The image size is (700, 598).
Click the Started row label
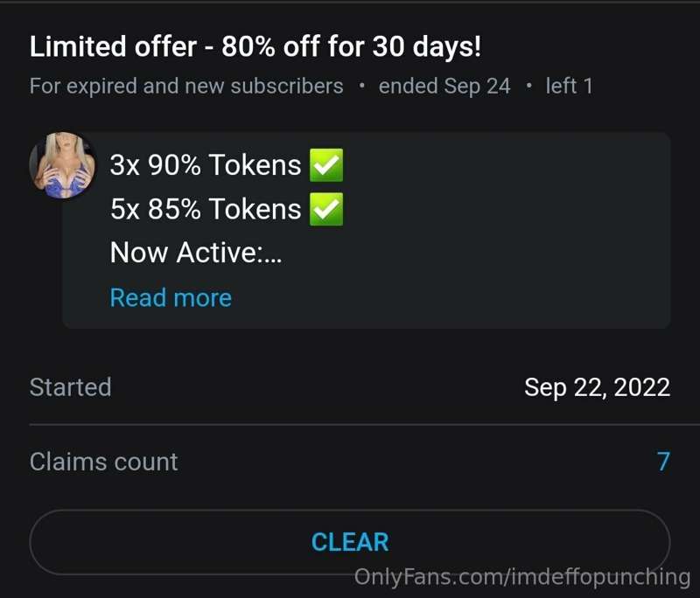71,387
